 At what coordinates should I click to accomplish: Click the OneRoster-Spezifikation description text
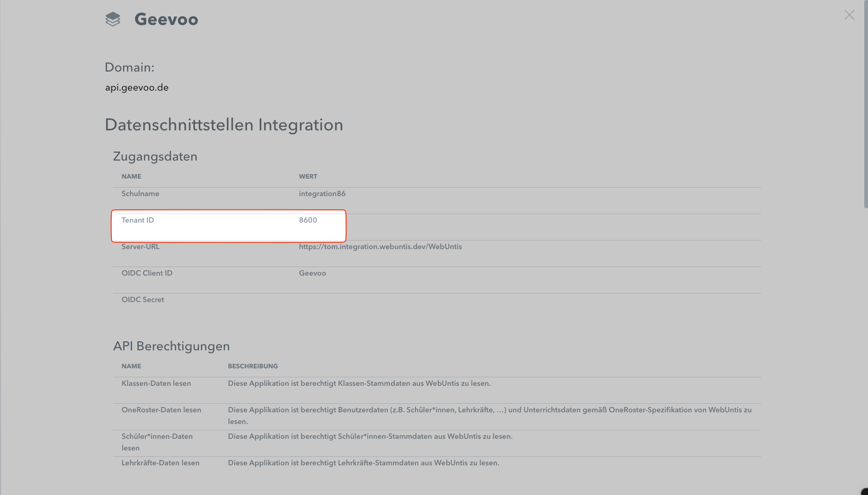pos(490,416)
